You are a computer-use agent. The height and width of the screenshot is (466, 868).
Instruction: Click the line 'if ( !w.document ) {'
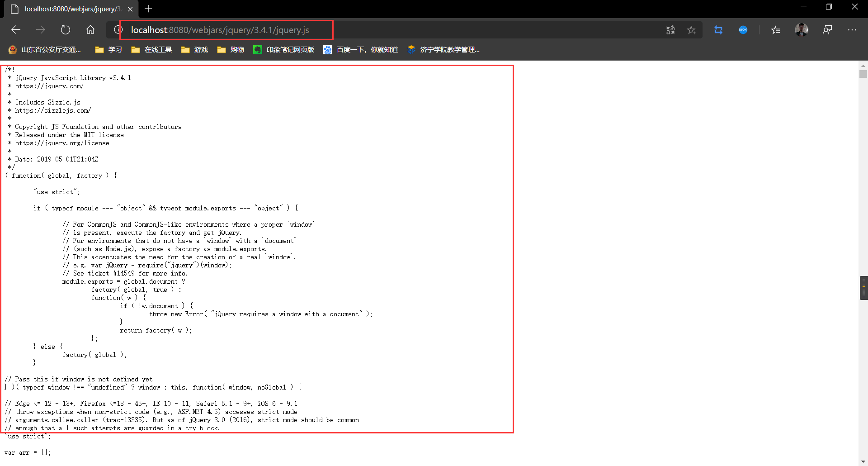point(156,306)
